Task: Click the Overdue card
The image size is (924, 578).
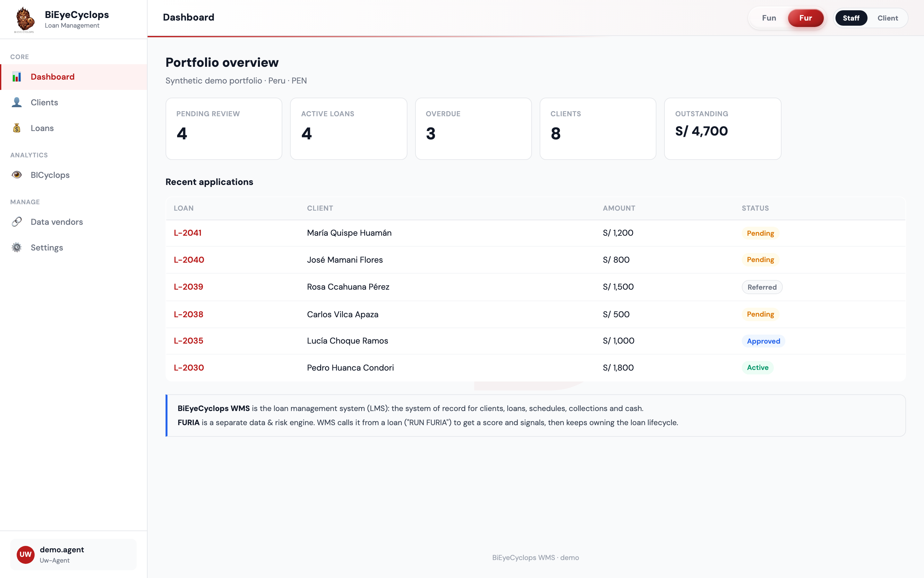Action: click(x=474, y=129)
